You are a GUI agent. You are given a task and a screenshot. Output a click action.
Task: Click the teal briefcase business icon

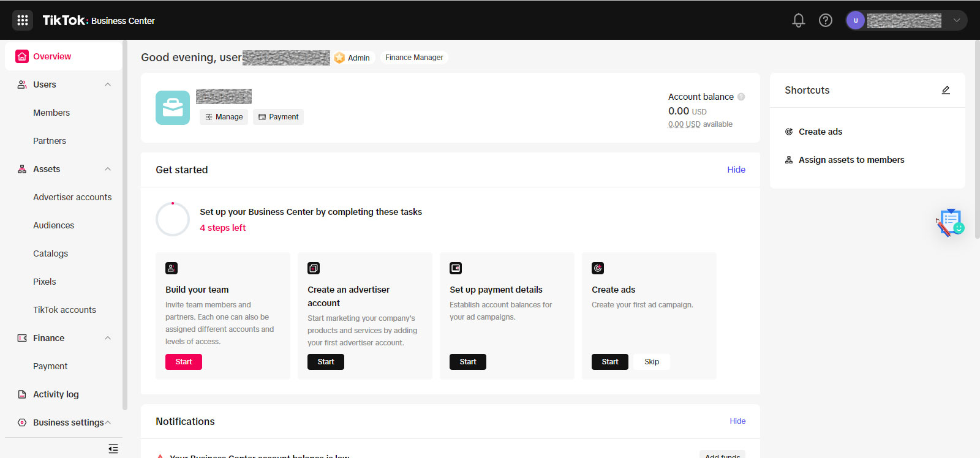173,108
